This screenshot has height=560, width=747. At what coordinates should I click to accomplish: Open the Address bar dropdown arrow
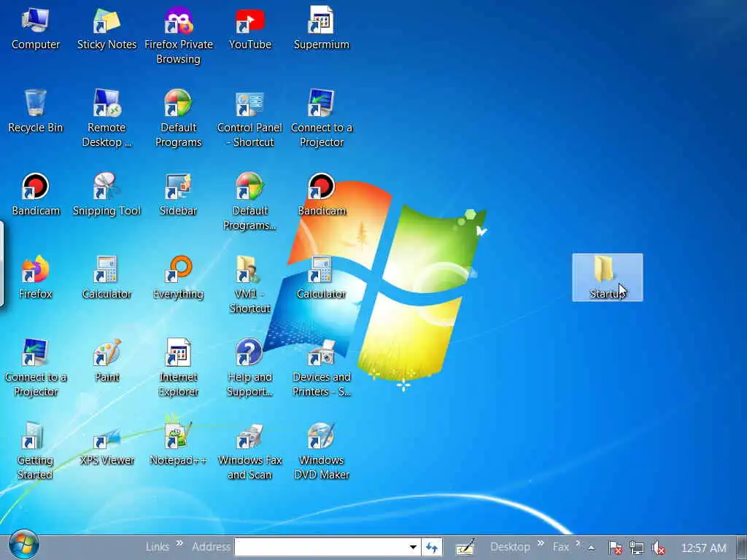point(413,547)
